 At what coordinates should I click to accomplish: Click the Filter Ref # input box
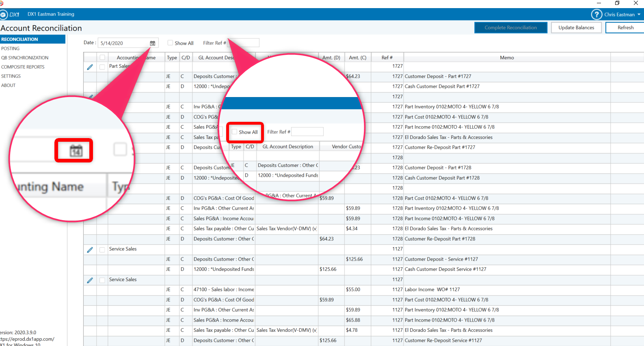(x=244, y=43)
